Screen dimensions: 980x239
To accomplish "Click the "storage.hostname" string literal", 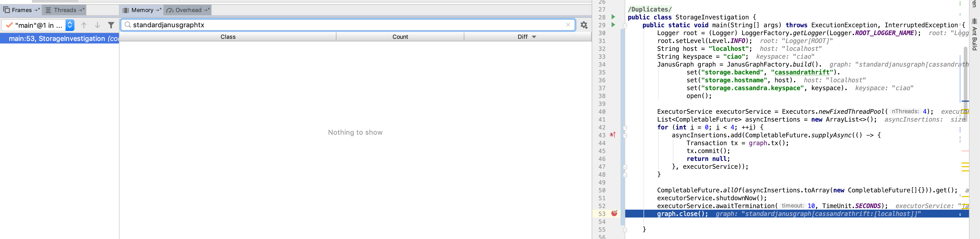I will tap(734, 80).
